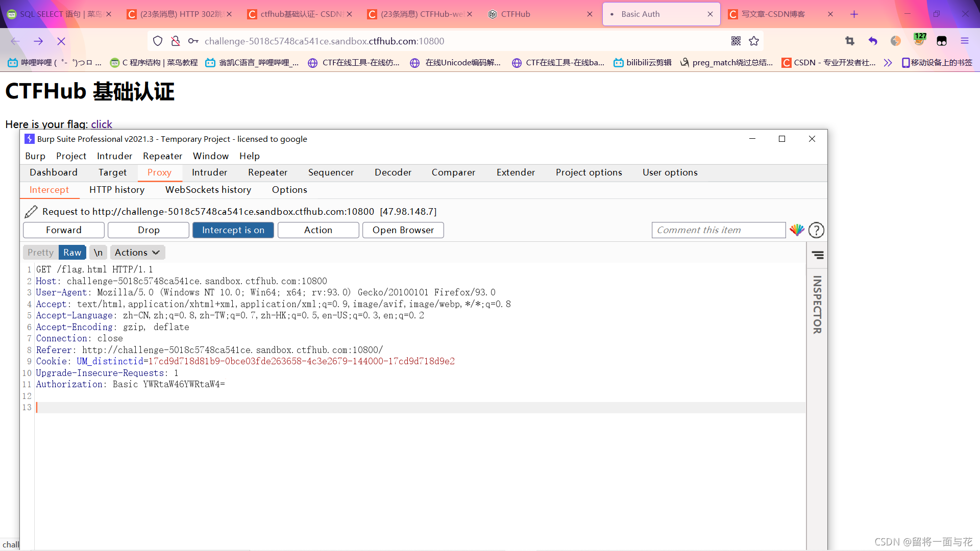Bookmark this page with star icon
The image size is (980, 551).
(x=754, y=41)
